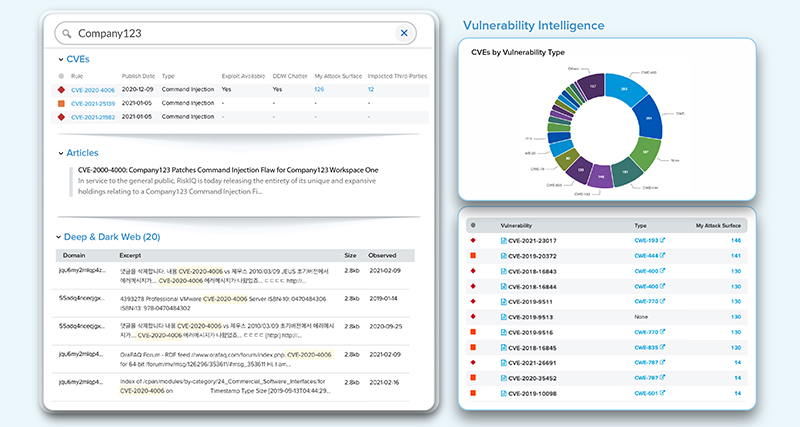Click the dark purple Others 167 donut segment

pos(592,86)
